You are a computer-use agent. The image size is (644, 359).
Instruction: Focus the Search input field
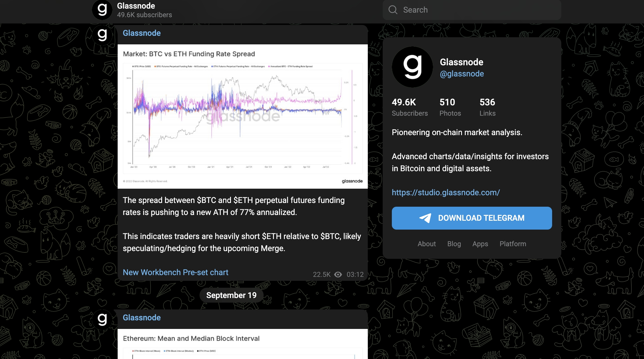coord(472,10)
